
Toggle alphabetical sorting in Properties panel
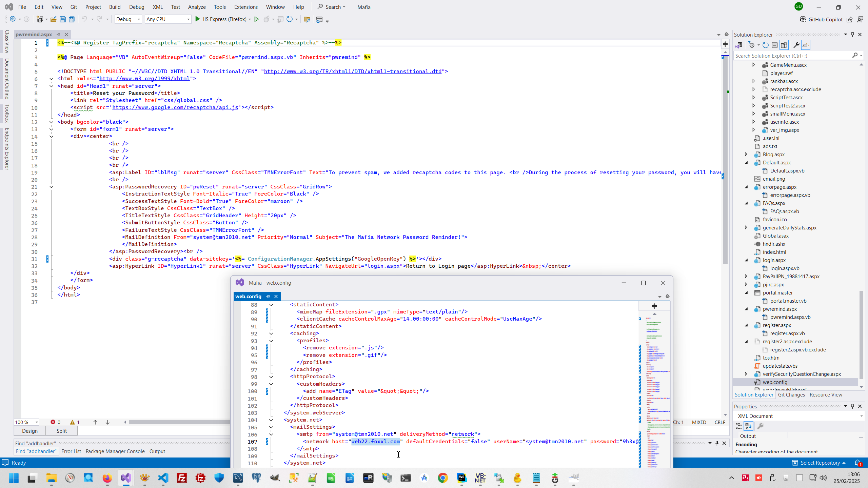748,426
